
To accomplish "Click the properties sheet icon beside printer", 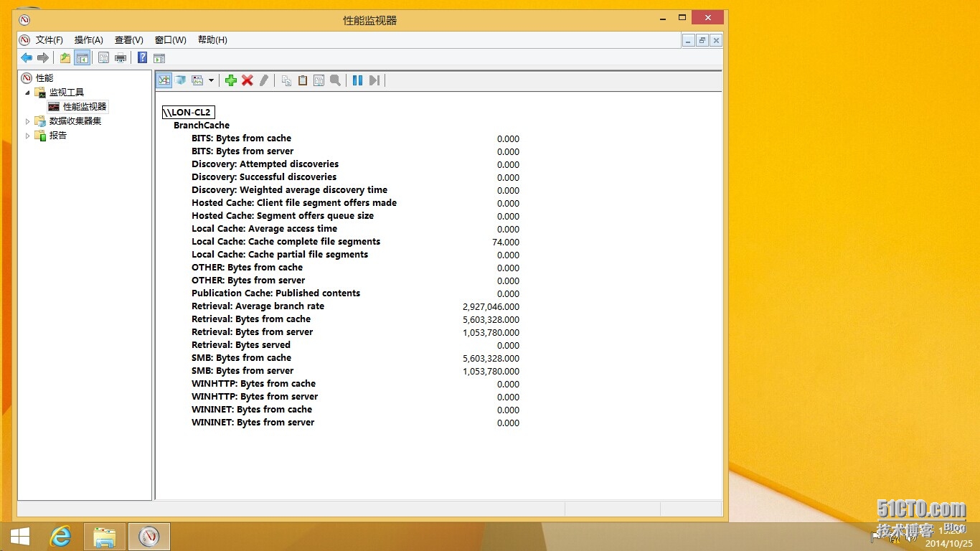I will [x=103, y=58].
